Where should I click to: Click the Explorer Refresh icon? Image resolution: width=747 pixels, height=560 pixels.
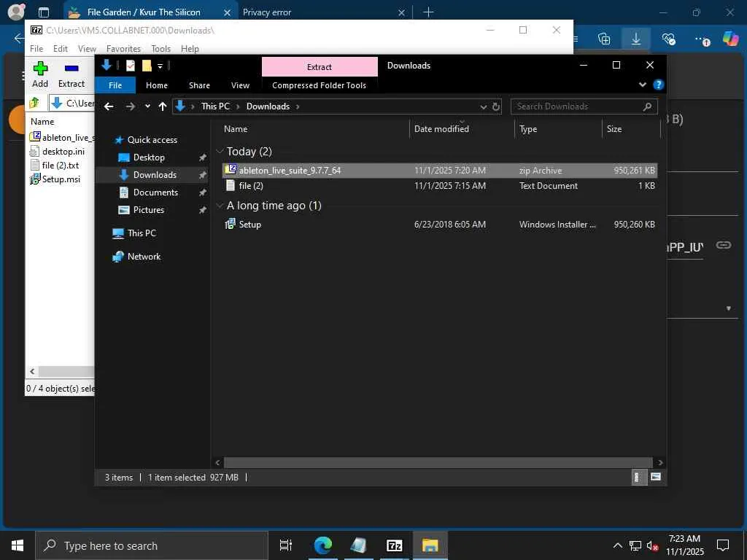coord(496,106)
